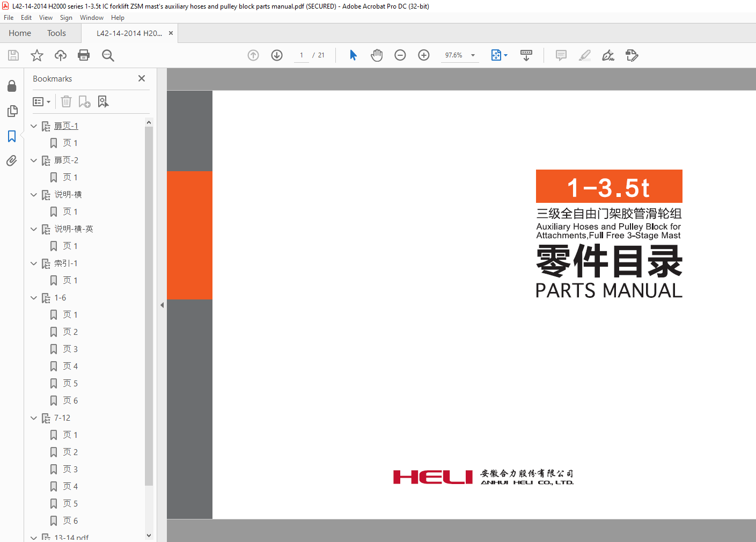Collapse the 说明-横-英 bookmark group

tap(34, 229)
